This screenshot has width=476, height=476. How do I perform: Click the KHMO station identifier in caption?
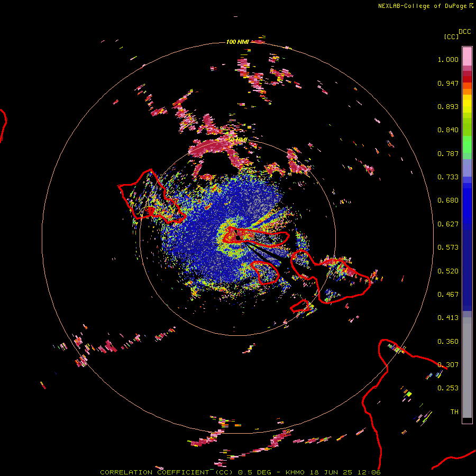295,472
